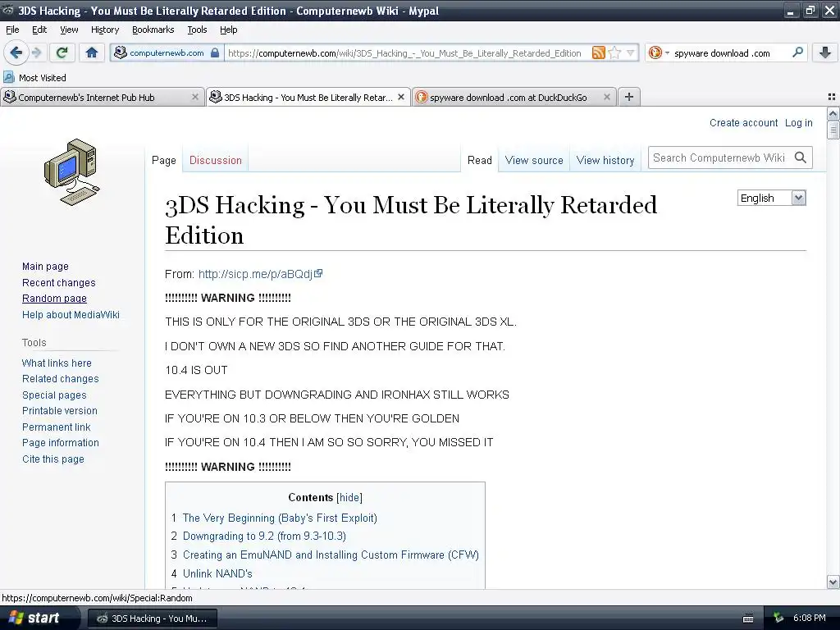Viewport: 840px width, 630px height.
Task: Jump to Downgrading to 9.2 section
Action: tap(264, 536)
